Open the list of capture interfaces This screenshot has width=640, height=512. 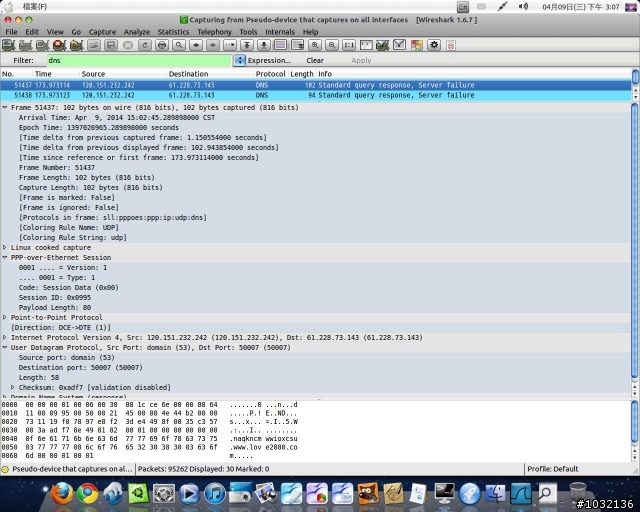click(8, 45)
